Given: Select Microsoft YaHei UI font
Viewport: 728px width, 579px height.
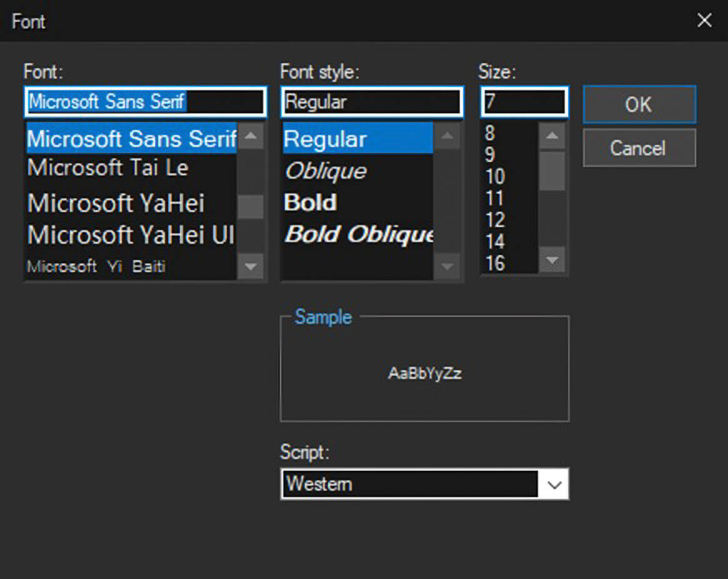Looking at the screenshot, I should [x=132, y=235].
